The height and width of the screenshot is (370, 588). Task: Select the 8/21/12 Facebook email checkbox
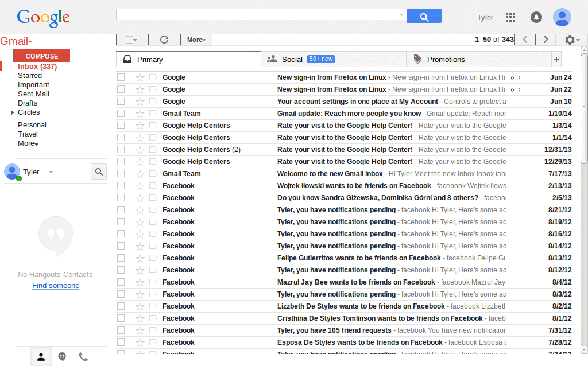coord(121,209)
